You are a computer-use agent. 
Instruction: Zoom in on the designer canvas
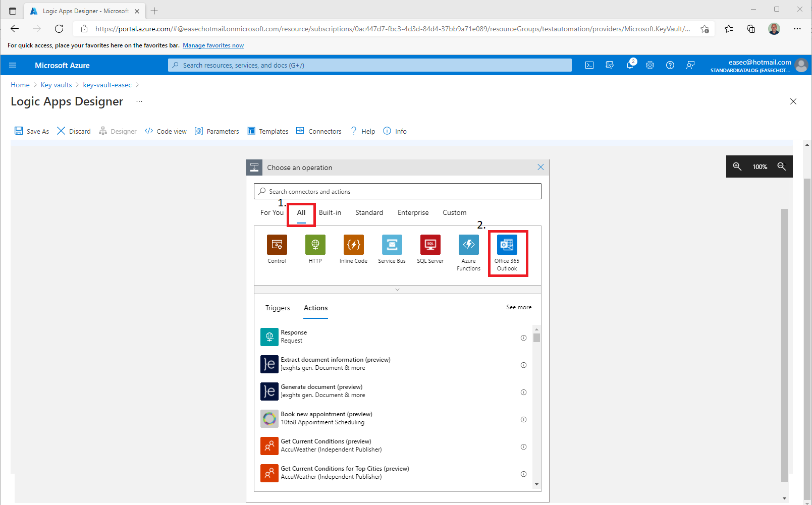(737, 166)
